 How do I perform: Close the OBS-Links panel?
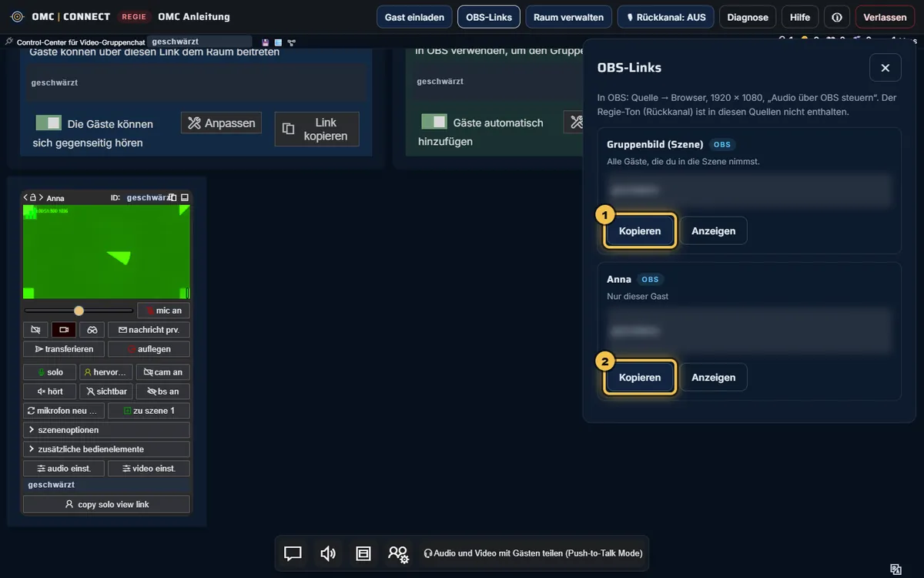click(x=885, y=68)
